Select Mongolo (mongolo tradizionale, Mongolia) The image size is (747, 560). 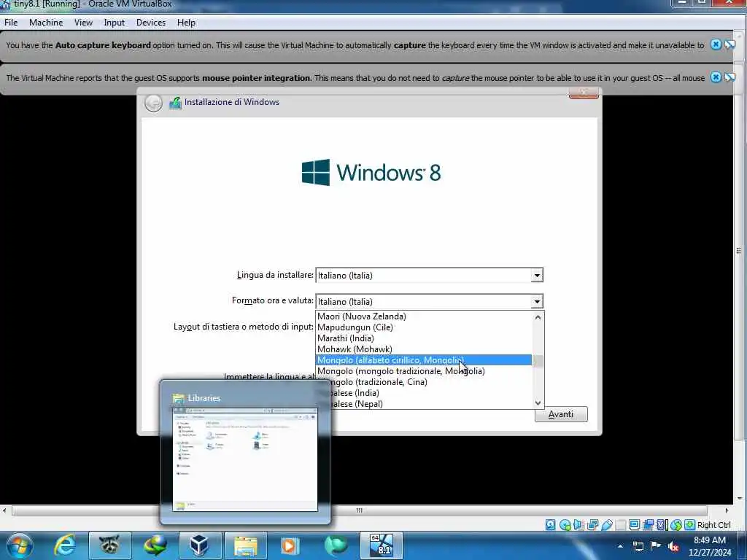(x=424, y=371)
